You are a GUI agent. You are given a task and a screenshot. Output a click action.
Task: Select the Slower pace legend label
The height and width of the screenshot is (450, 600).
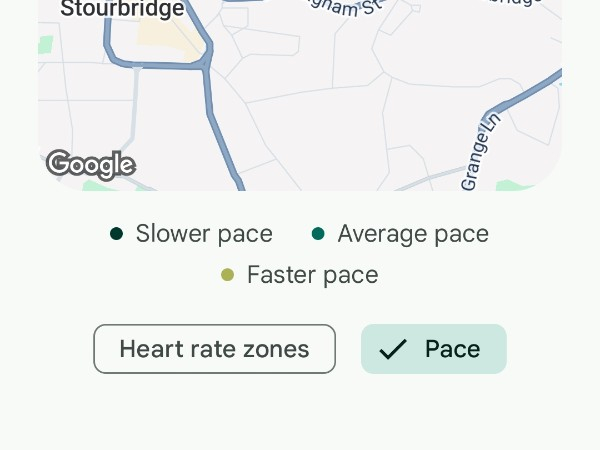tap(204, 234)
